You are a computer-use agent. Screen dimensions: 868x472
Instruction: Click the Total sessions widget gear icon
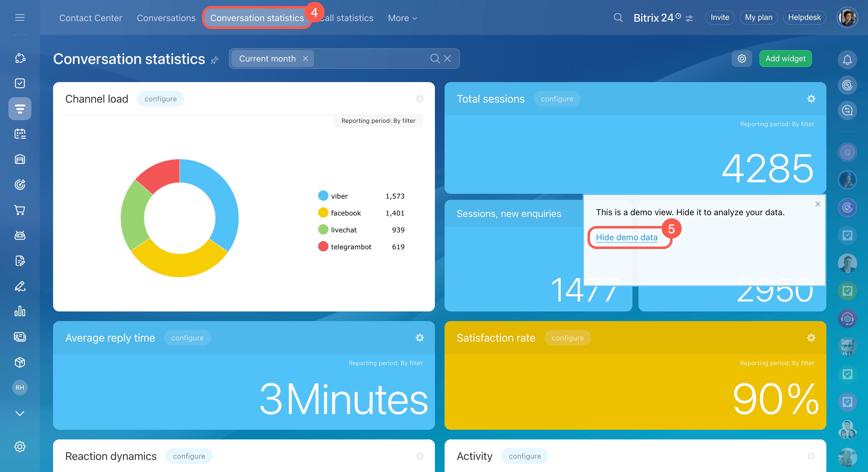click(811, 99)
